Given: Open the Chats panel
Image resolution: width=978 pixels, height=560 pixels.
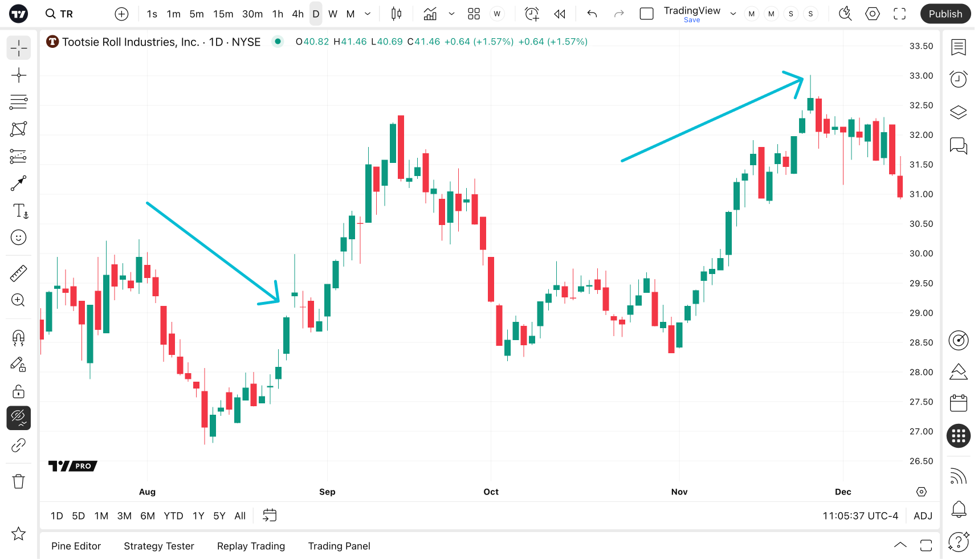Looking at the screenshot, I should 959,146.
